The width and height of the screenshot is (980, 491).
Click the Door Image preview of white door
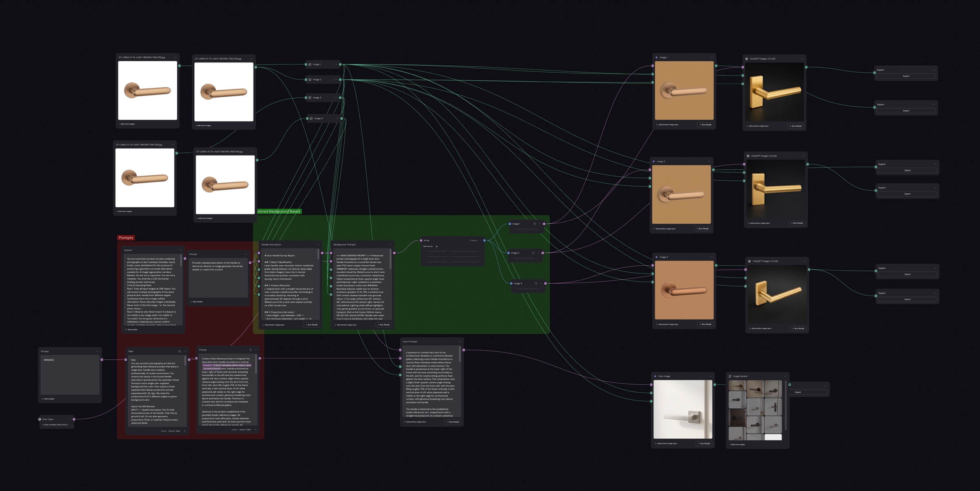pyautogui.click(x=683, y=409)
